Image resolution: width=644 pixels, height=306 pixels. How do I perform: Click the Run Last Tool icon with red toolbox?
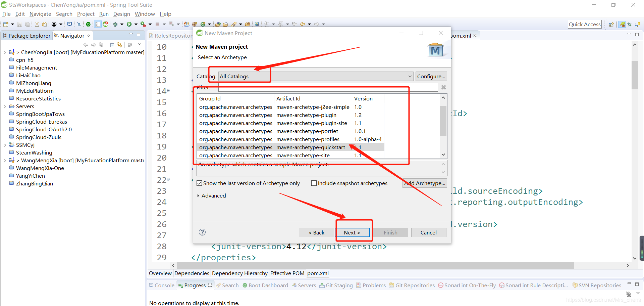coord(143,24)
